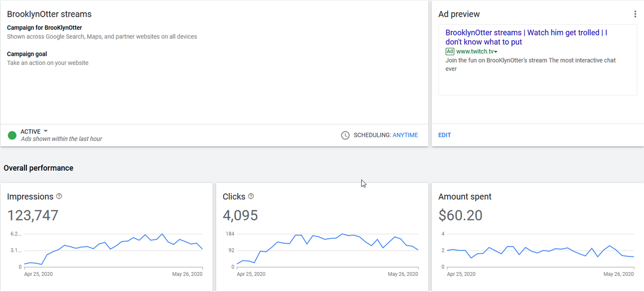
Task: Click the $60.20 amount spent value
Action: click(460, 215)
